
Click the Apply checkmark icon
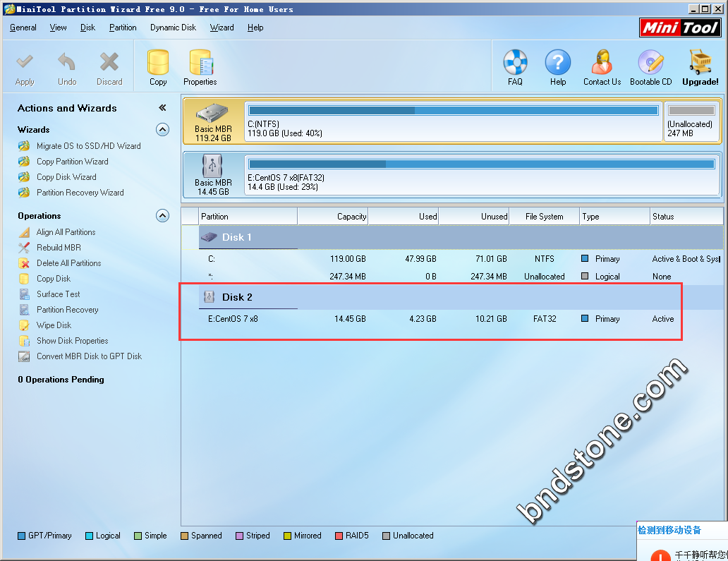pyautogui.click(x=25, y=61)
